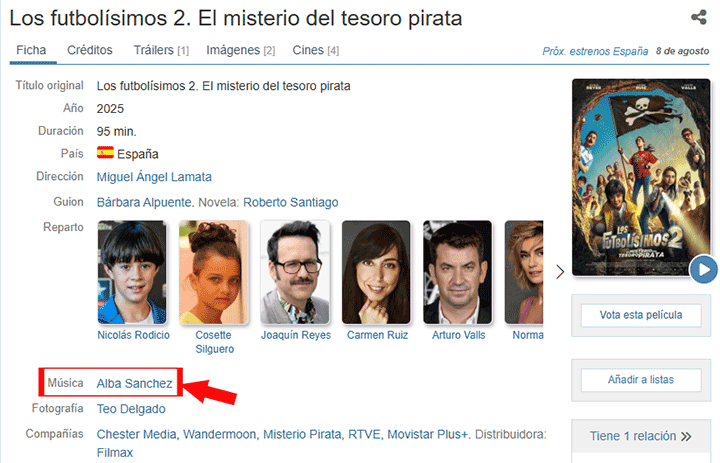
Task: Click Joaquín Reyes' cast photo
Action: [x=295, y=272]
